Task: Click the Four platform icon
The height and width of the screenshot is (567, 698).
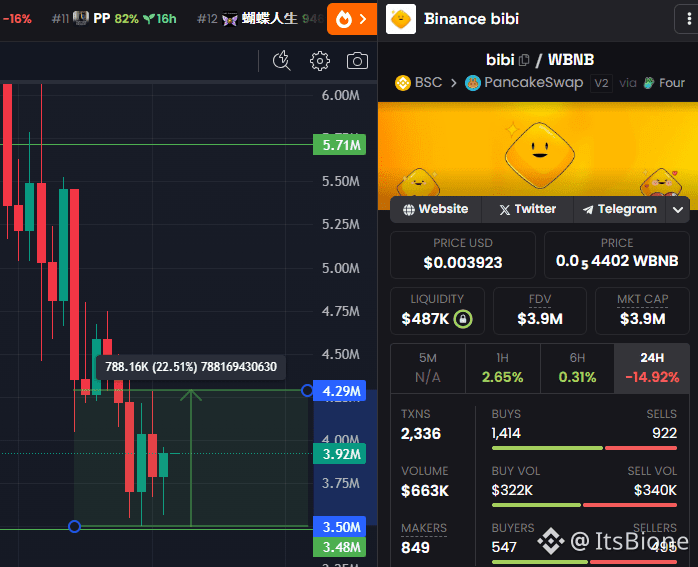Action: (649, 83)
